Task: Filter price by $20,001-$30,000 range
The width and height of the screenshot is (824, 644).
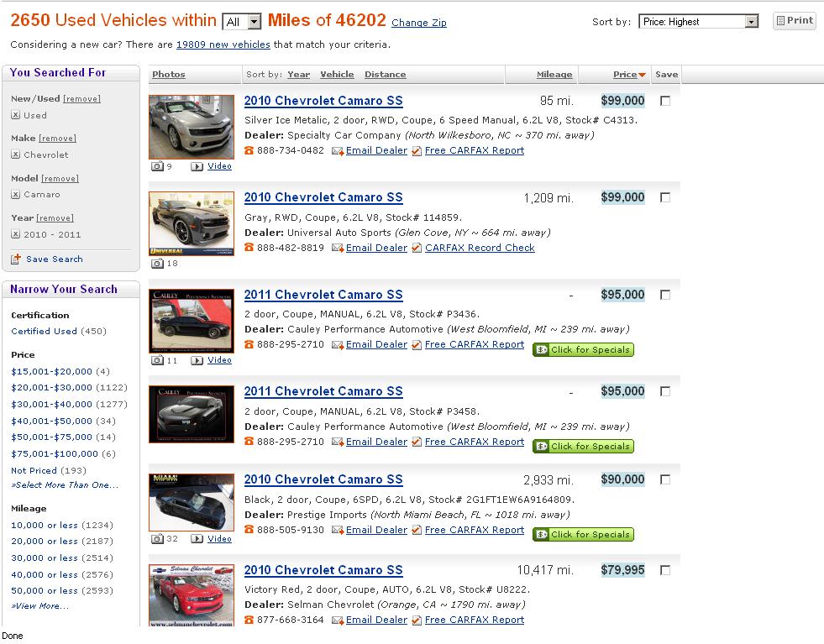Action: click(x=51, y=388)
